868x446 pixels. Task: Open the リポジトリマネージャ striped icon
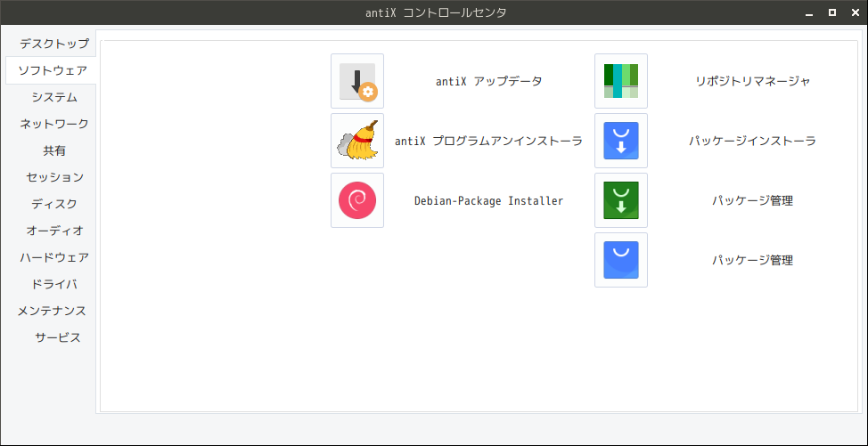(x=620, y=81)
